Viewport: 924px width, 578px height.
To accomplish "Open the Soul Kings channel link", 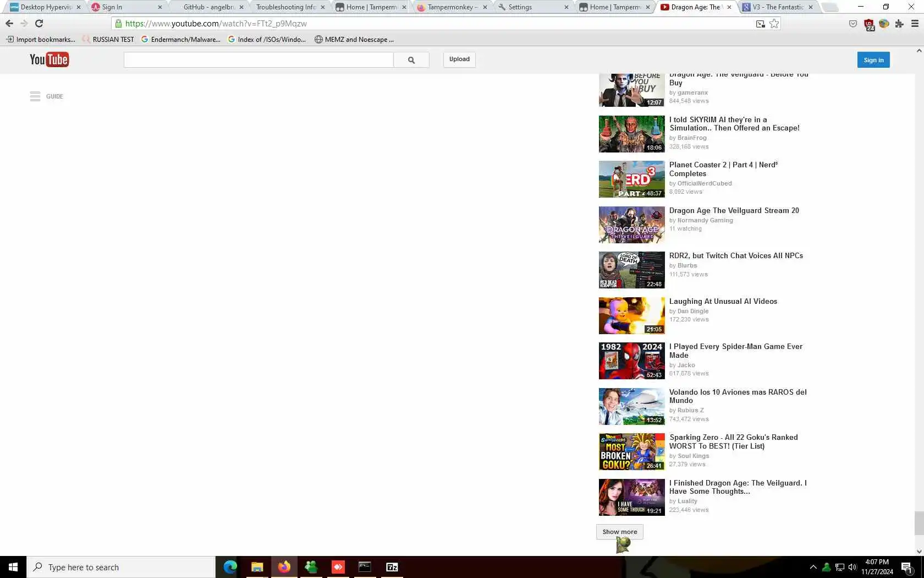I will [x=693, y=456].
